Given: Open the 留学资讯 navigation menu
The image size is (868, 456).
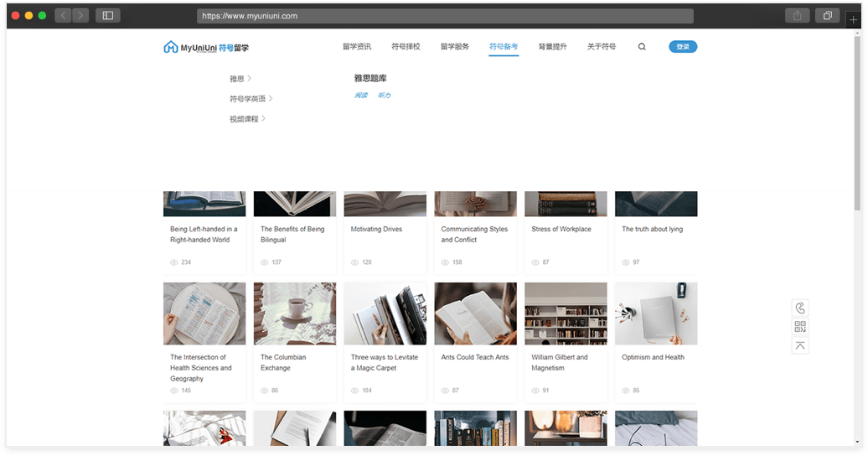Looking at the screenshot, I should point(357,47).
